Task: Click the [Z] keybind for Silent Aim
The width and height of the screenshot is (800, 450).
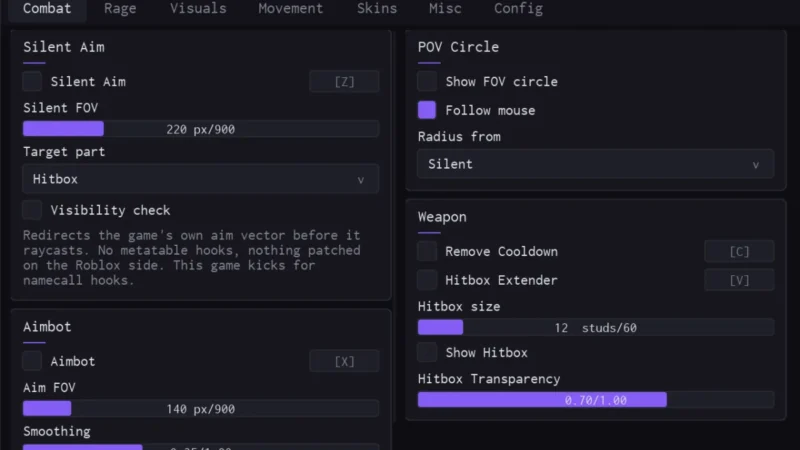Action: coord(344,82)
